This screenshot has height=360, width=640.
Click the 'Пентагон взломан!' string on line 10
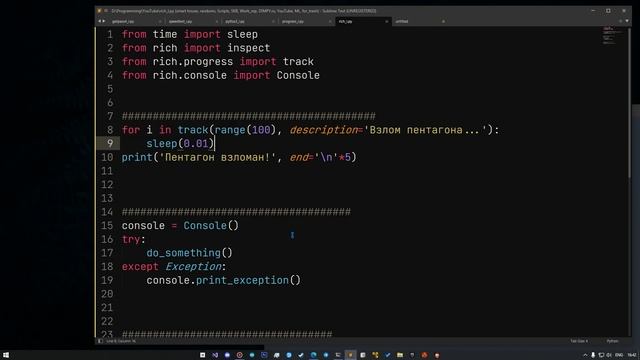click(218, 158)
